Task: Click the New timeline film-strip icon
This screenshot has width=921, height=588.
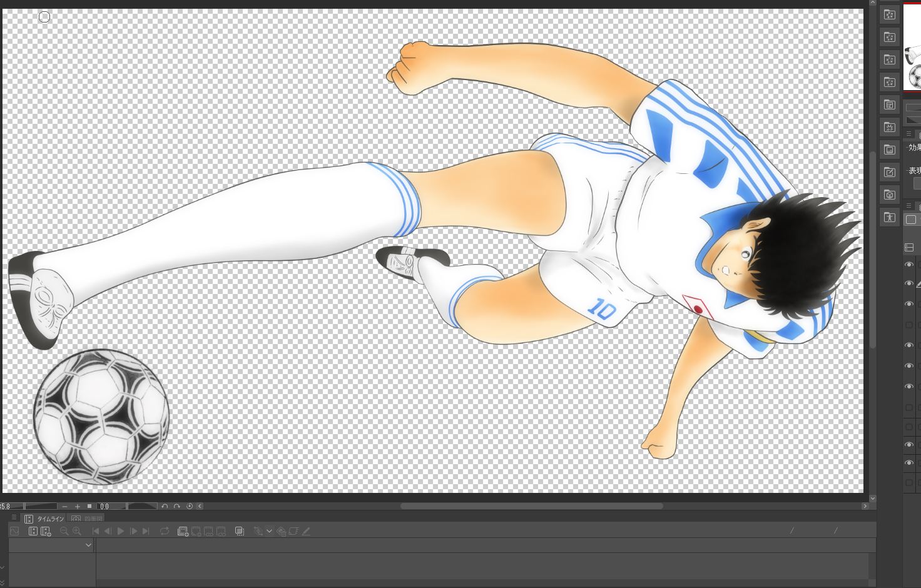Action: point(33,531)
